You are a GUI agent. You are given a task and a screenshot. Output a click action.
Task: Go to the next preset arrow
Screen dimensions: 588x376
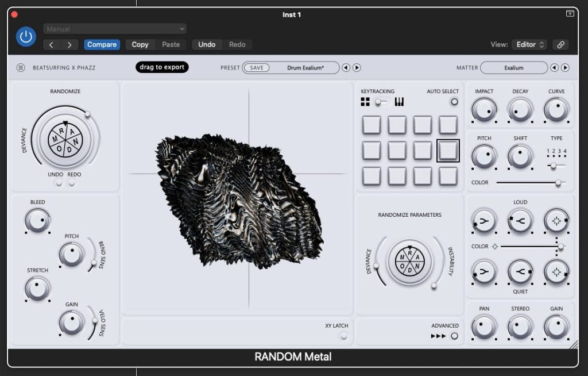point(357,68)
